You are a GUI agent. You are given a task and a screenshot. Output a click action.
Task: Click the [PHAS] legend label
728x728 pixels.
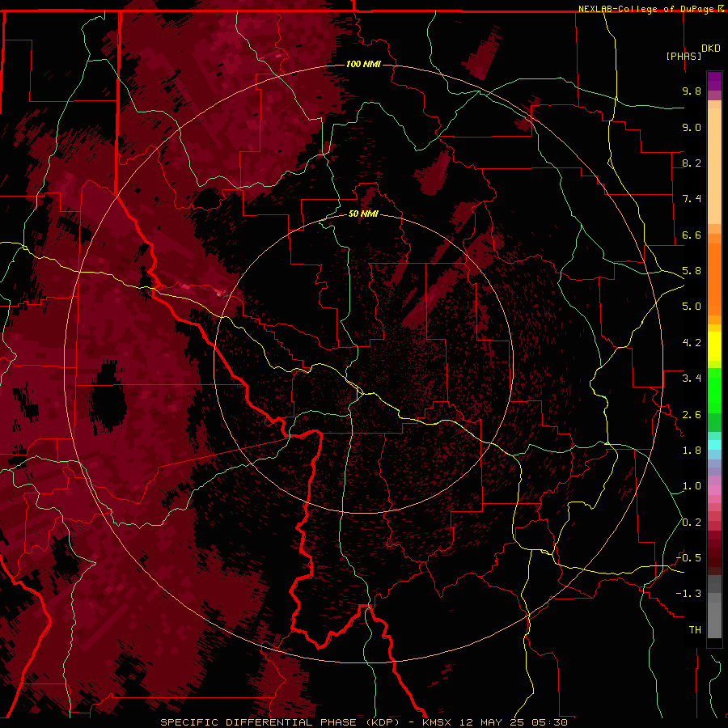coord(684,56)
